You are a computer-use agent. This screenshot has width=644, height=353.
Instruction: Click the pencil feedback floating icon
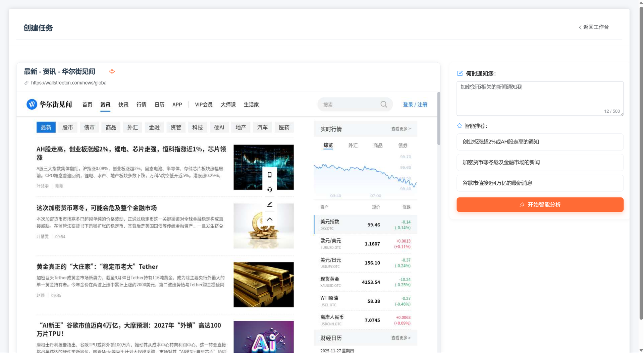270,204
